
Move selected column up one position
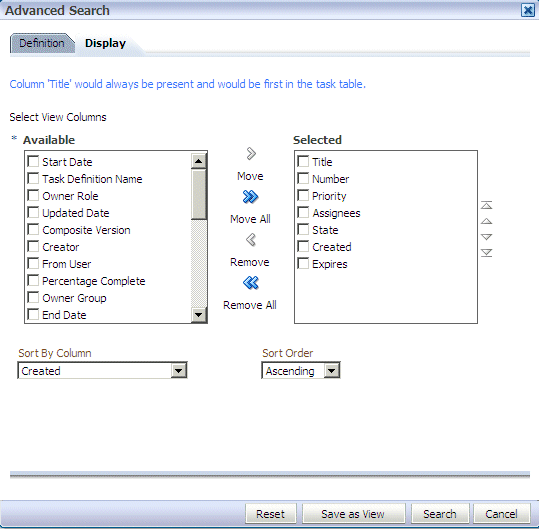[486, 221]
